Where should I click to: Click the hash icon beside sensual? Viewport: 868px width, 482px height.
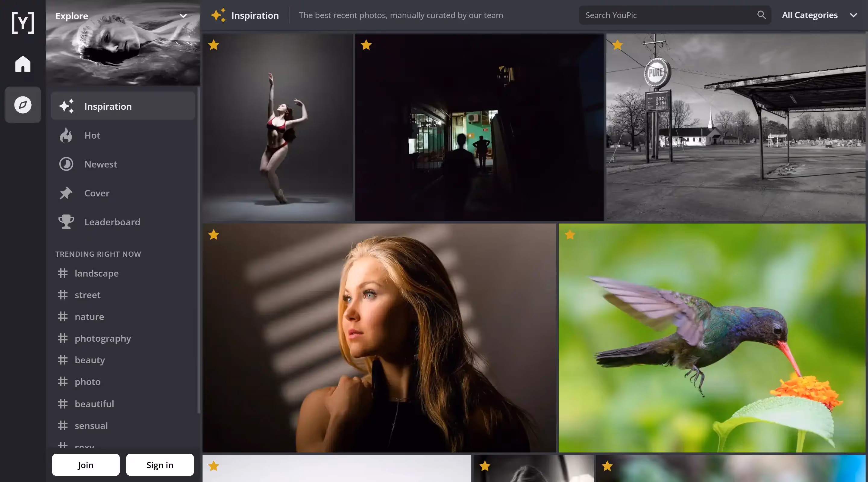pyautogui.click(x=63, y=426)
